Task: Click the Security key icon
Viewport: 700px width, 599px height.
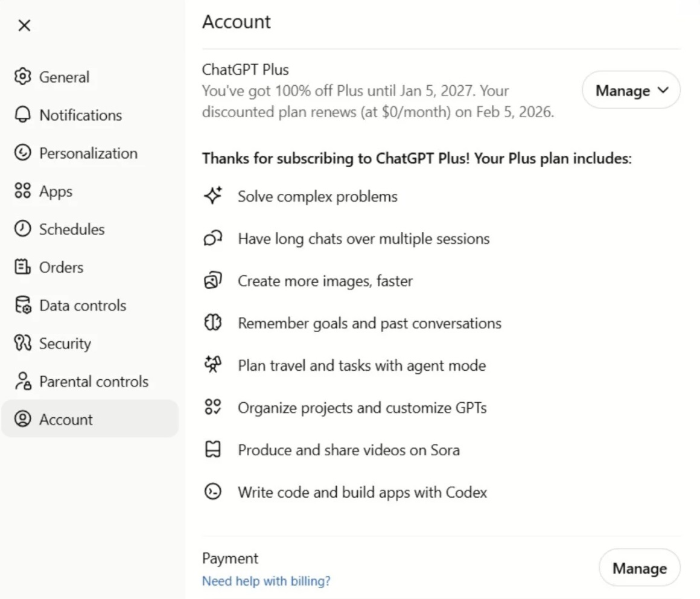Action: pos(22,344)
